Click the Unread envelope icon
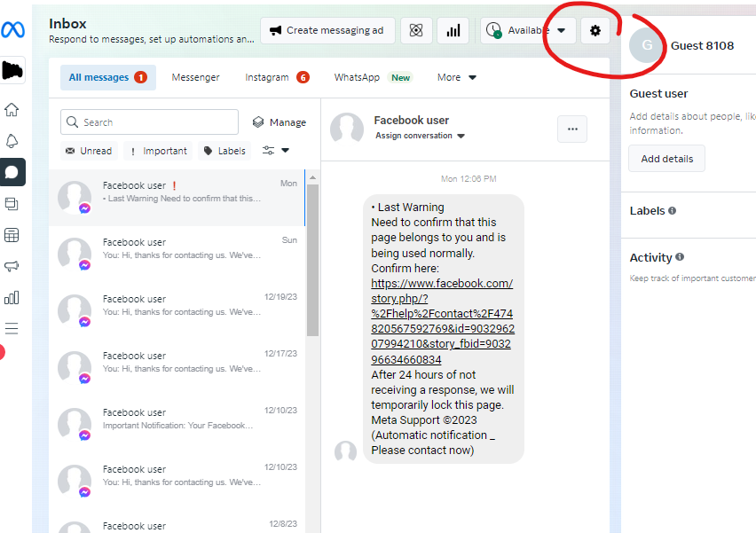Screen dimensions: 756x533 (x=70, y=151)
